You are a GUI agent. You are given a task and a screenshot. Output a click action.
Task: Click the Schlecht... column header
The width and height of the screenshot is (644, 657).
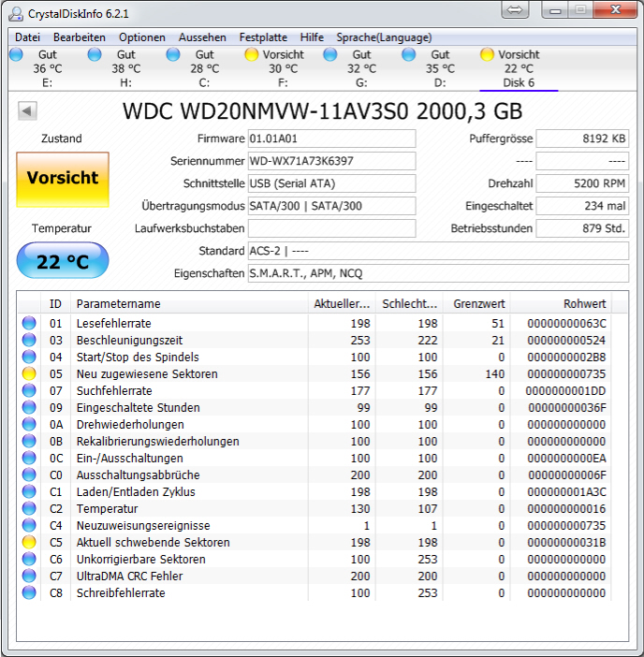409,304
